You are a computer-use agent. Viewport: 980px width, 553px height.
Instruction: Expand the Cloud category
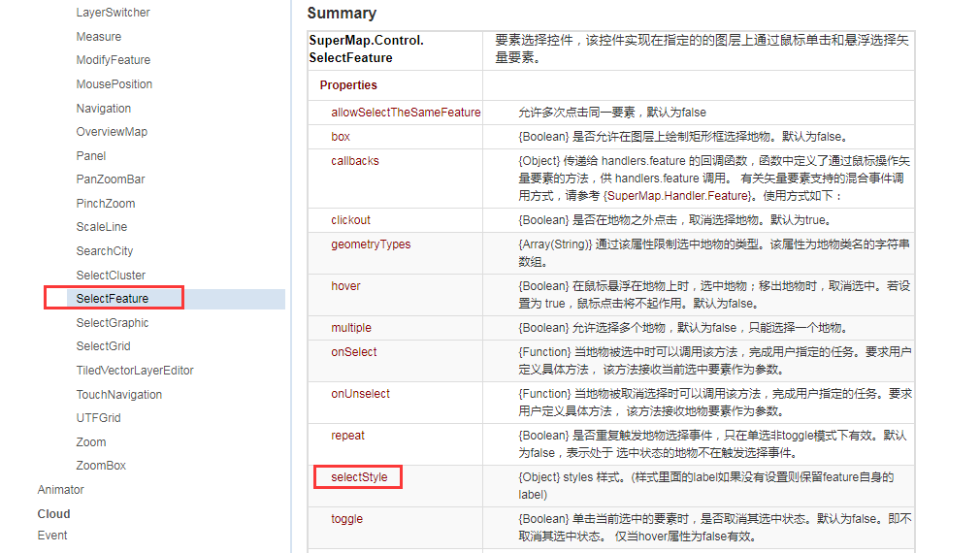coord(53,514)
